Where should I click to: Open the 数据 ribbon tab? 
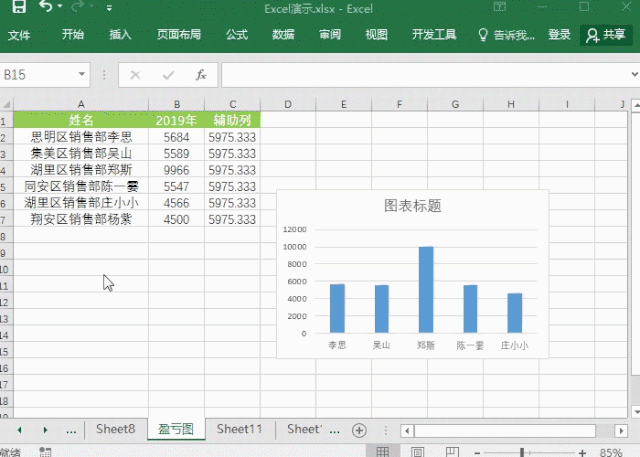(x=283, y=35)
